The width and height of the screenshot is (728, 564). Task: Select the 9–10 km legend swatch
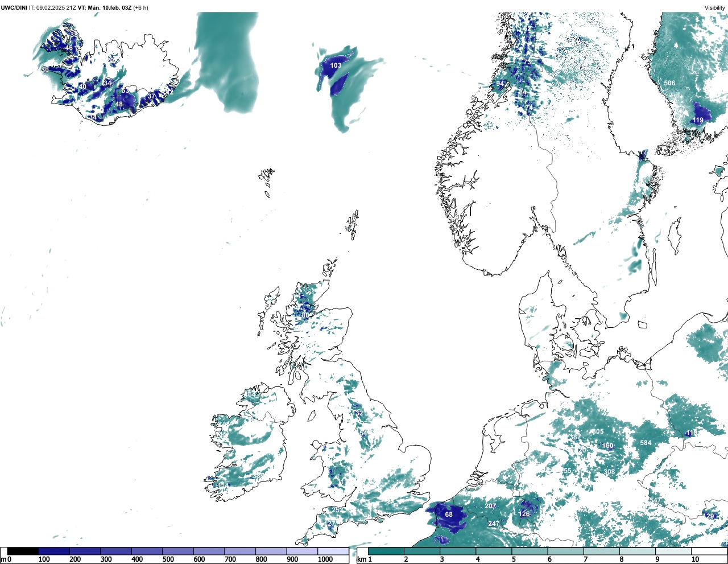(x=674, y=551)
